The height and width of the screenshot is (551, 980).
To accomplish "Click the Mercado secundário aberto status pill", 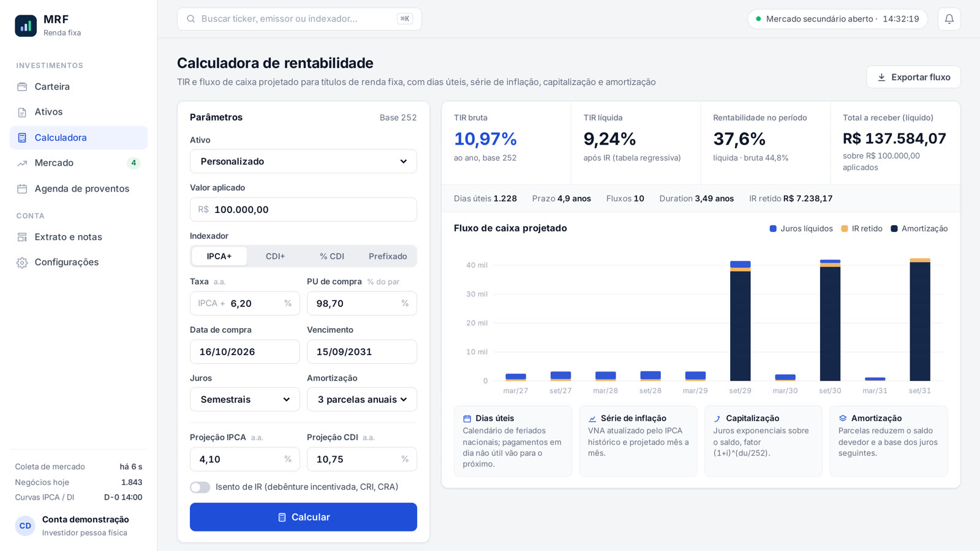I will 837,19.
